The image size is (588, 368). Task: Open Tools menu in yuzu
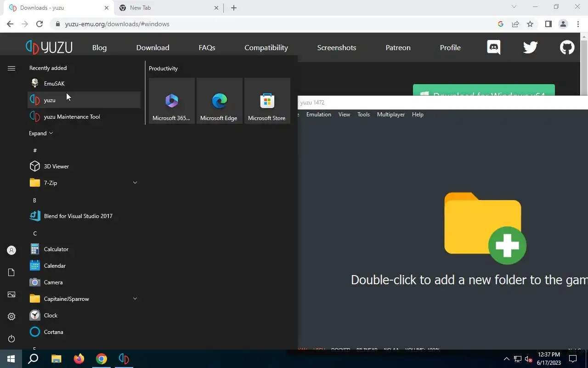[363, 115]
